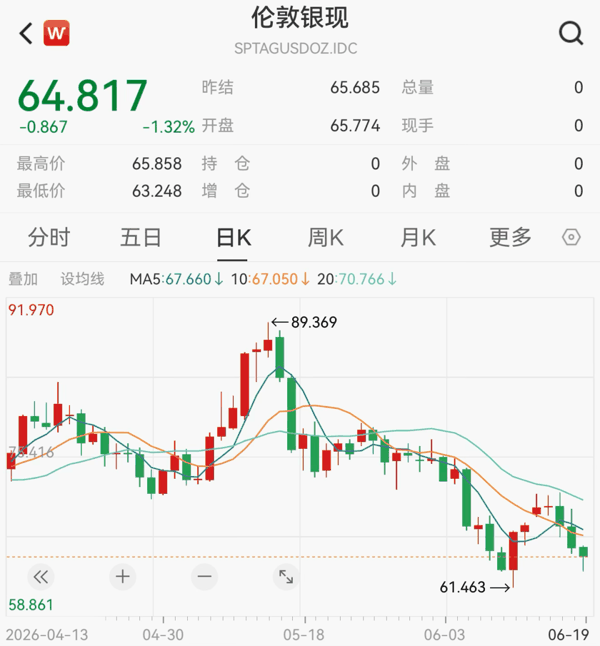Tap the 06-03 date axis marker

pyautogui.click(x=444, y=635)
